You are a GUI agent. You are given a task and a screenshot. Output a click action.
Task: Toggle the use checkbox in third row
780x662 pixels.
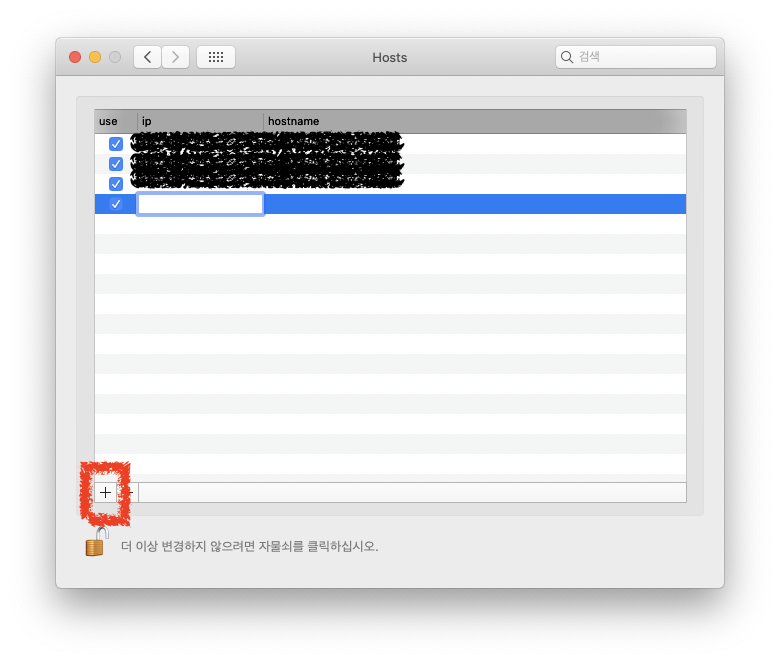click(x=116, y=184)
